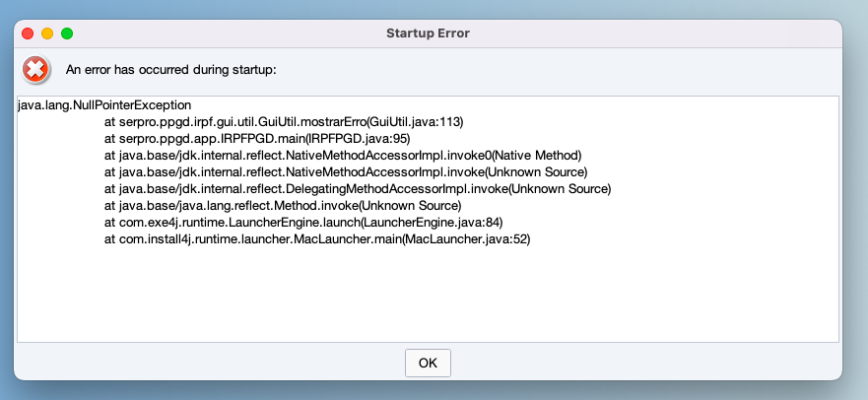The width and height of the screenshot is (868, 400).
Task: Click the green zoom window button
Action: tap(67, 33)
